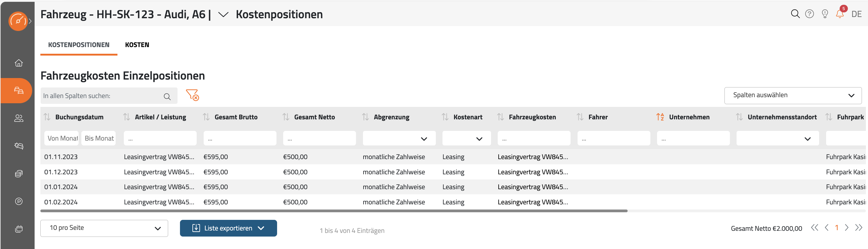Switch to the Kostenpositionen tab
Viewport: 868px width, 249px height.
[79, 45]
